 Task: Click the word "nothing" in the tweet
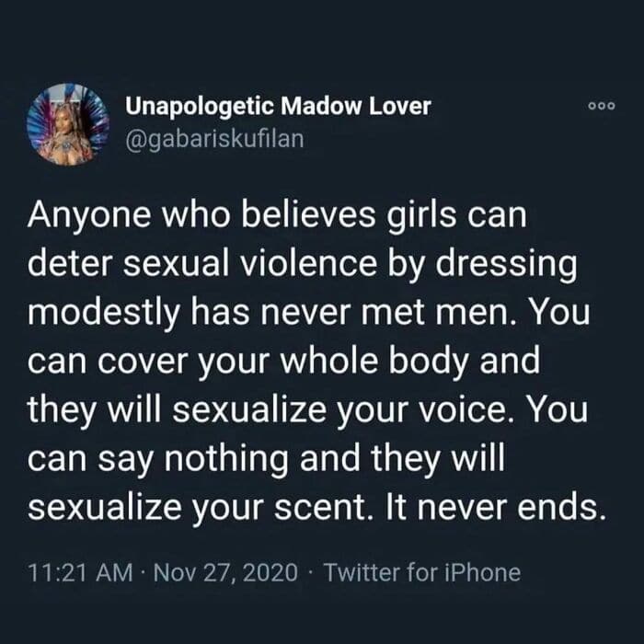point(226,459)
